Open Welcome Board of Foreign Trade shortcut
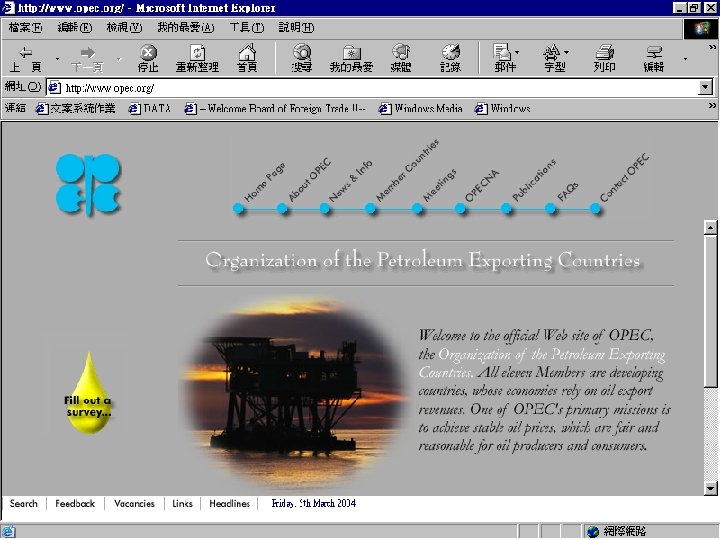720x540 pixels. click(275, 108)
